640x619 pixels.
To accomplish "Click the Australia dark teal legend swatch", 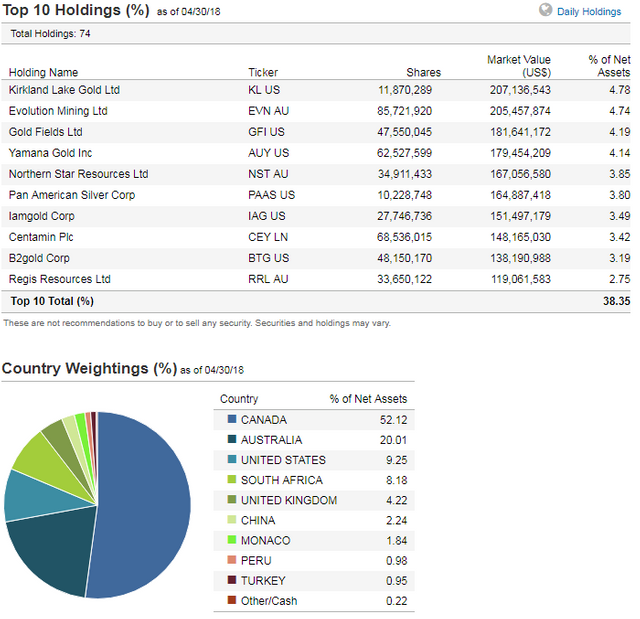I will pos(231,439).
